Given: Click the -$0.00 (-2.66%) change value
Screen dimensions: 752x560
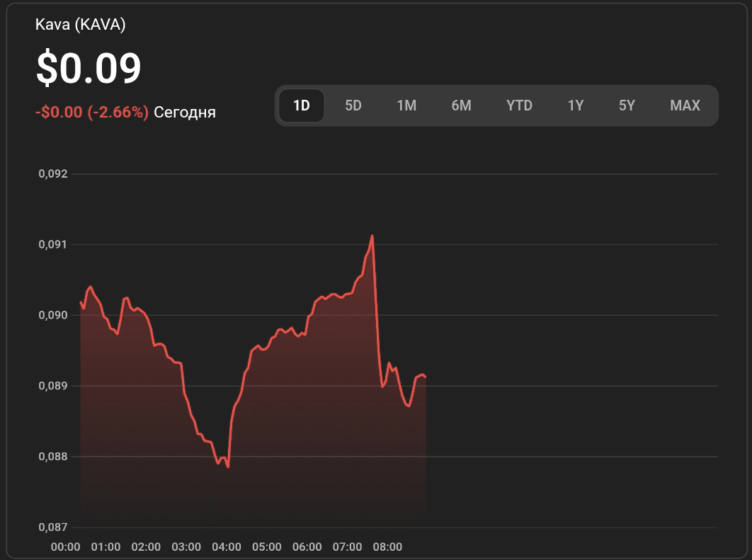Looking at the screenshot, I should (x=92, y=112).
